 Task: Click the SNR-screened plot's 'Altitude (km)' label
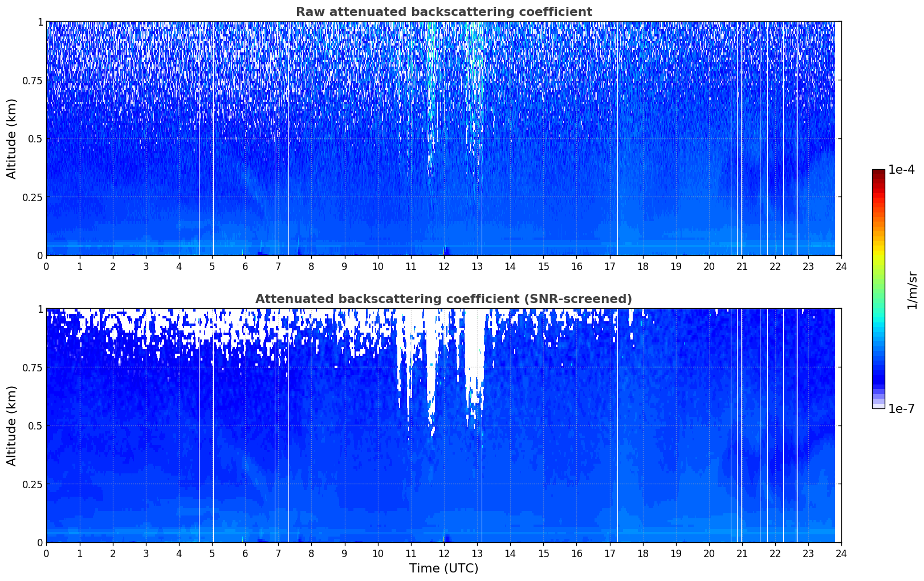12,425
